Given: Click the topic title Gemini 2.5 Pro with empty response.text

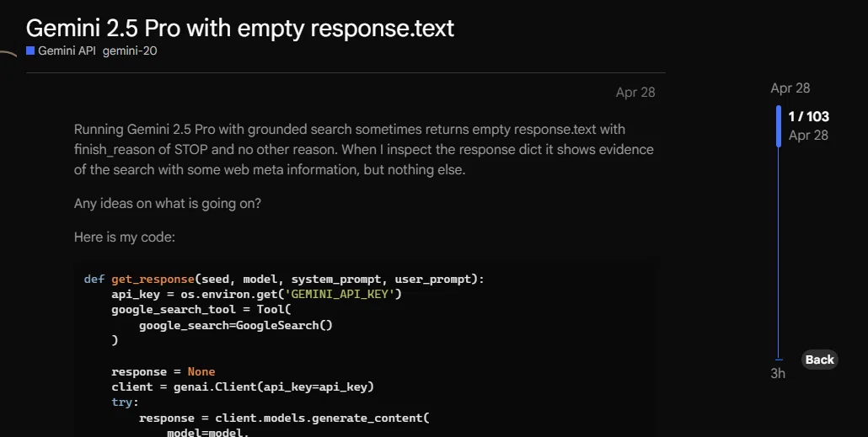Looking at the screenshot, I should coord(239,28).
